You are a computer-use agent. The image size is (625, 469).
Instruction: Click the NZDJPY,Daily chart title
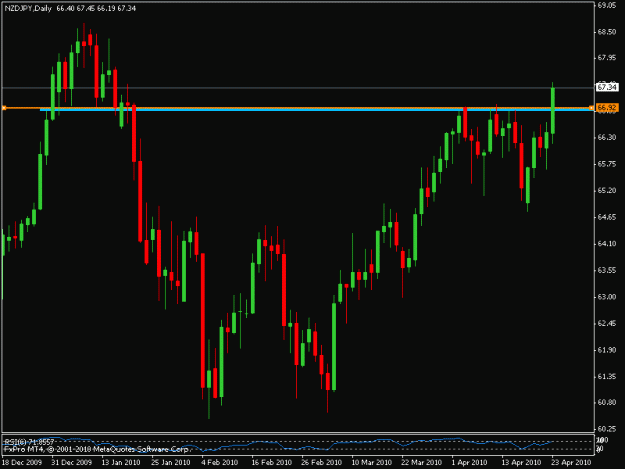(x=28, y=8)
